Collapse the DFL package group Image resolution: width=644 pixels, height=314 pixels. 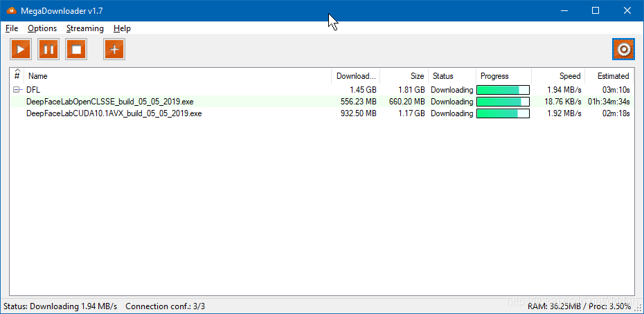pyautogui.click(x=16, y=89)
